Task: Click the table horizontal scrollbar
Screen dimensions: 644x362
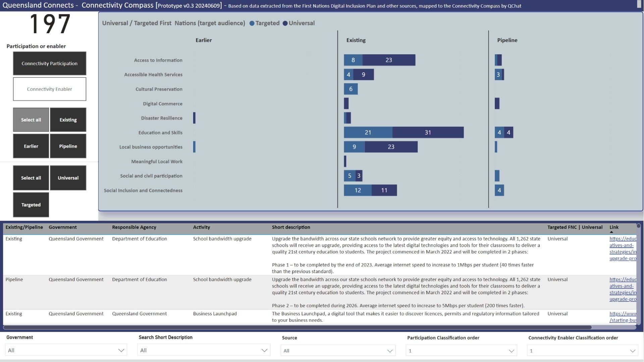Action: click(x=297, y=327)
